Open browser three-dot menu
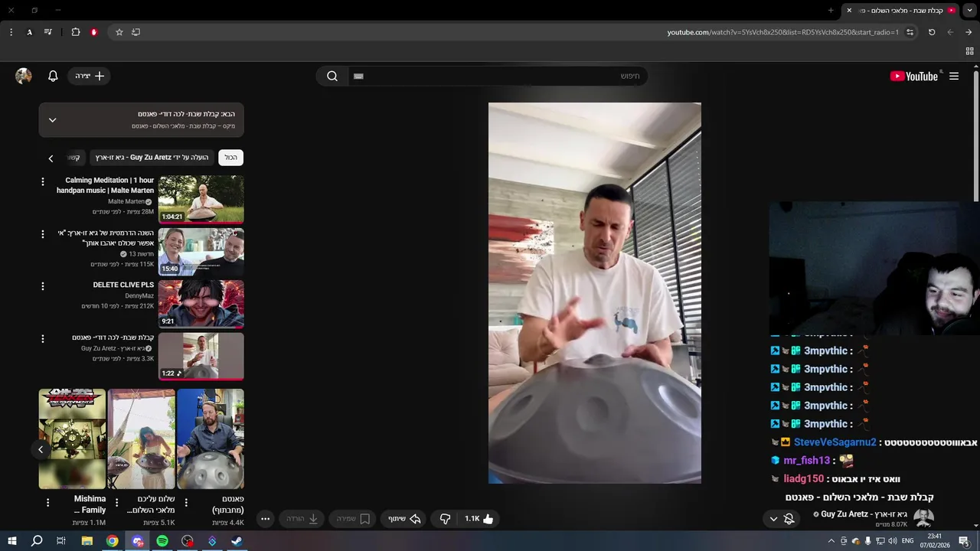The image size is (980, 551). coord(11,32)
